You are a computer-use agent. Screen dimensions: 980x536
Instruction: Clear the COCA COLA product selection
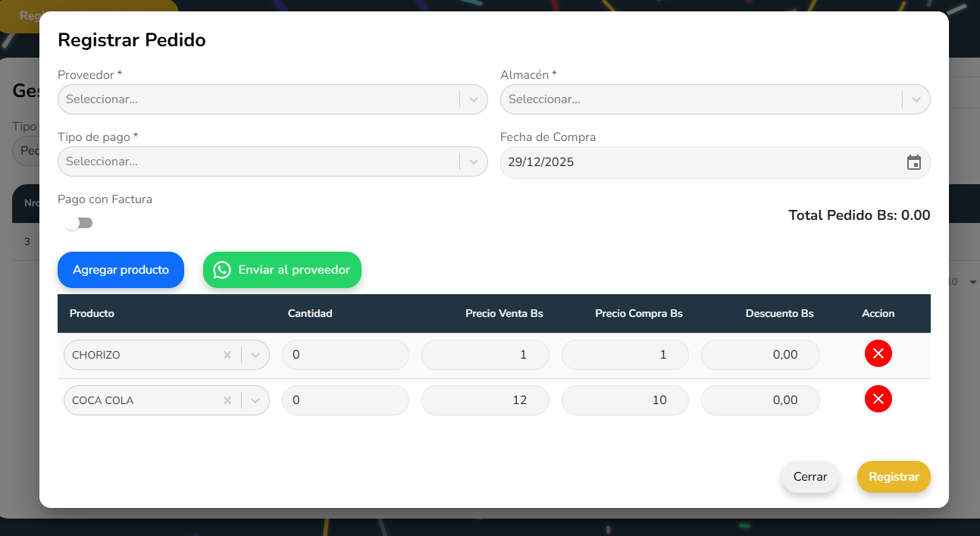[x=227, y=400]
